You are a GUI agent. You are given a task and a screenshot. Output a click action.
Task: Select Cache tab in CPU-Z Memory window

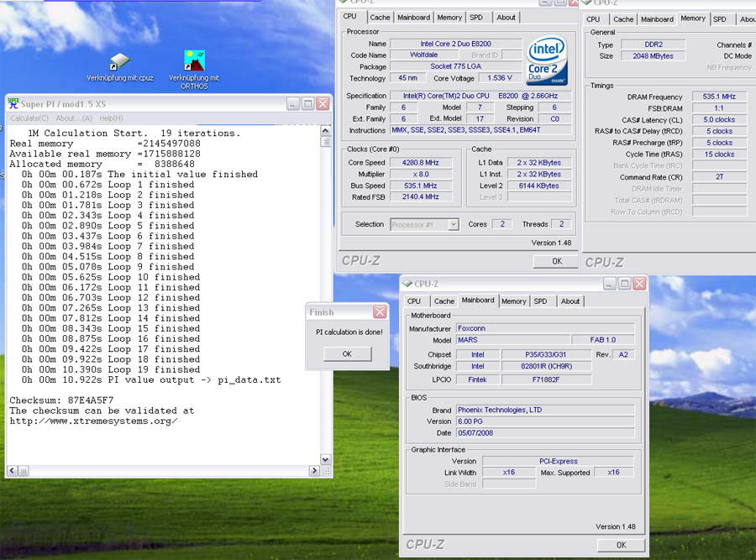[623, 19]
